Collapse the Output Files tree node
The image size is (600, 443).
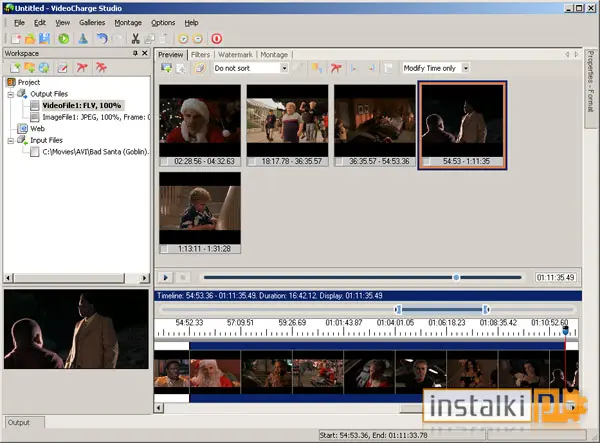(11, 94)
